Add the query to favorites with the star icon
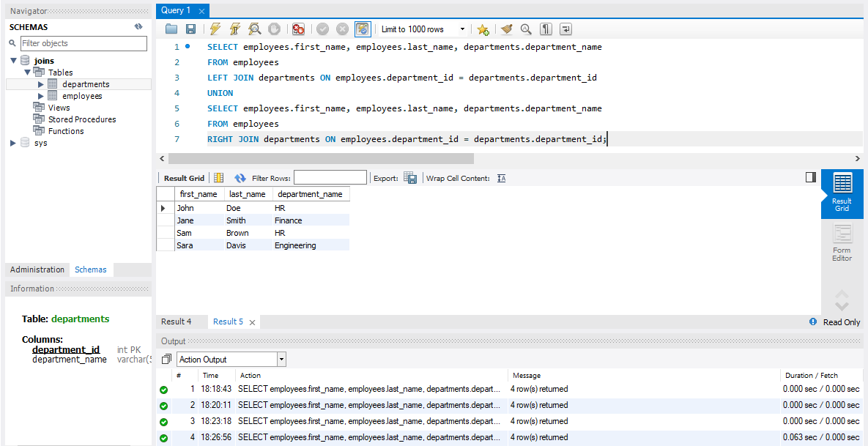 [x=483, y=29]
